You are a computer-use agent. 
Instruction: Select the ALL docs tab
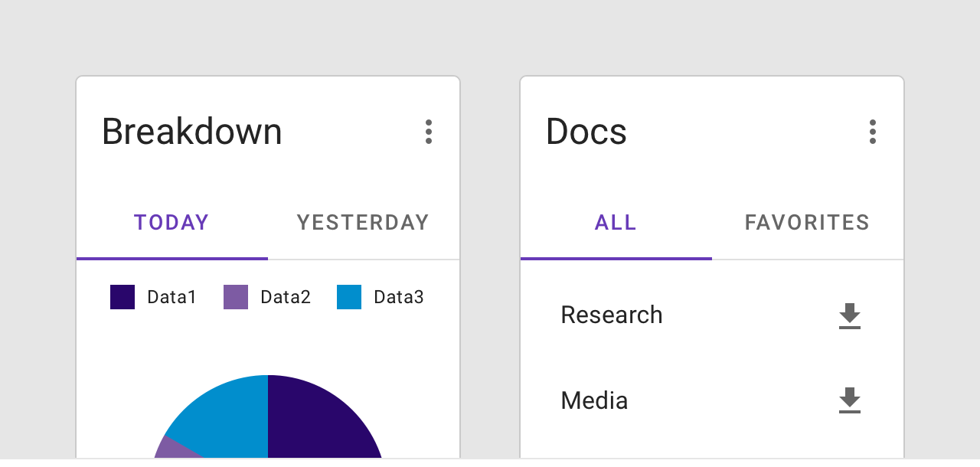[616, 223]
